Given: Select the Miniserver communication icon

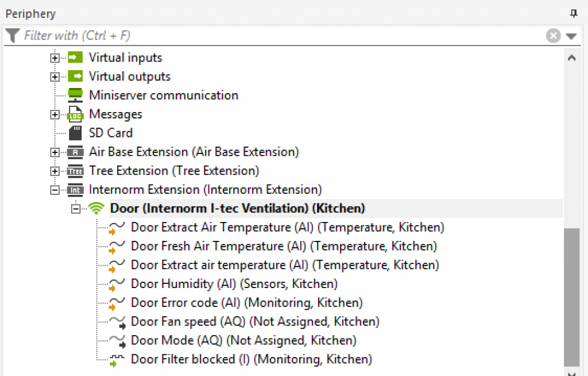Looking at the screenshot, I should 75,95.
